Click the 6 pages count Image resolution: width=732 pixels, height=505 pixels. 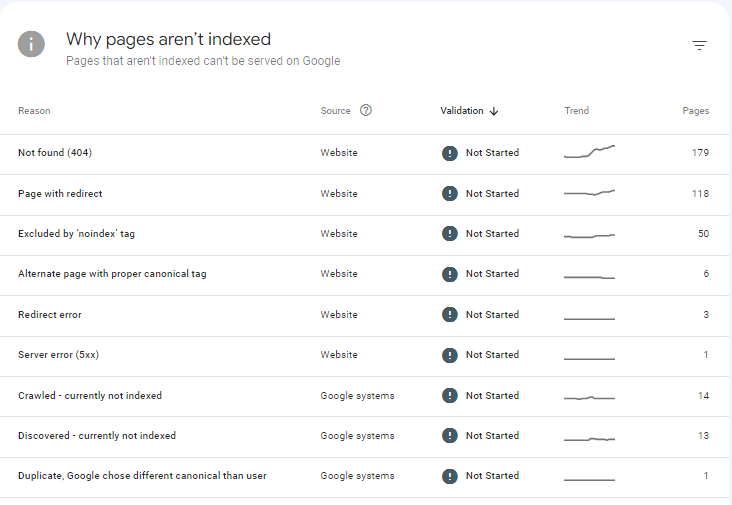pyautogui.click(x=706, y=274)
